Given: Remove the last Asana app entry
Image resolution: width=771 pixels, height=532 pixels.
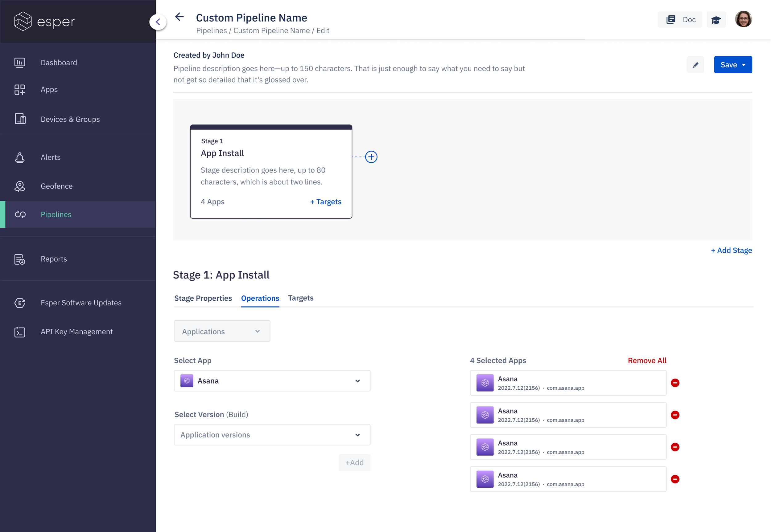Looking at the screenshot, I should coord(675,479).
